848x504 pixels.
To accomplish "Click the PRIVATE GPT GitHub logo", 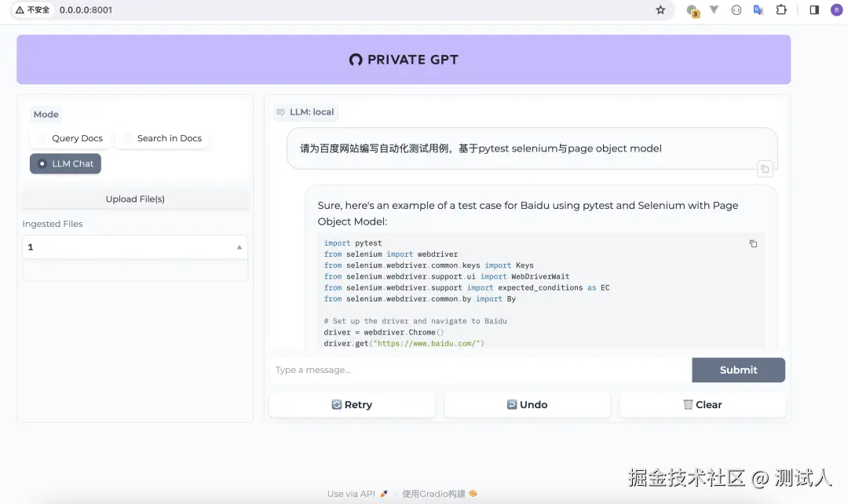I will point(356,60).
